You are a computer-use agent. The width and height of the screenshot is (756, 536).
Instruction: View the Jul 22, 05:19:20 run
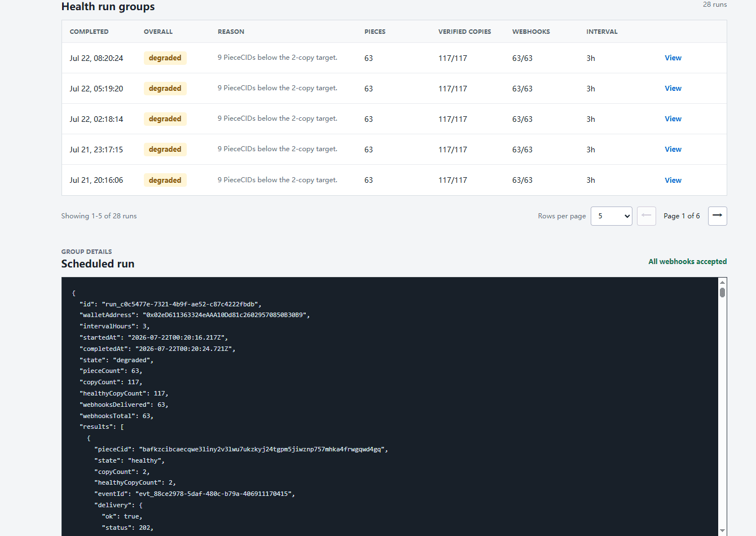click(x=673, y=89)
